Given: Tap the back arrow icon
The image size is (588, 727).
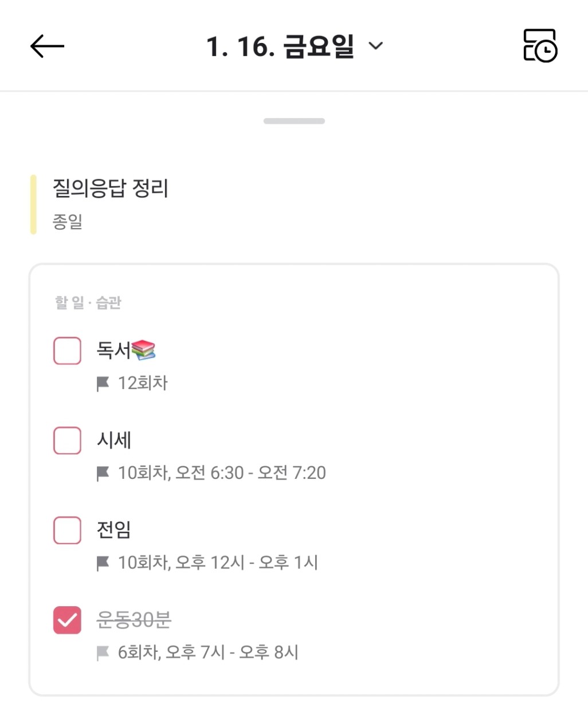Looking at the screenshot, I should coord(47,46).
